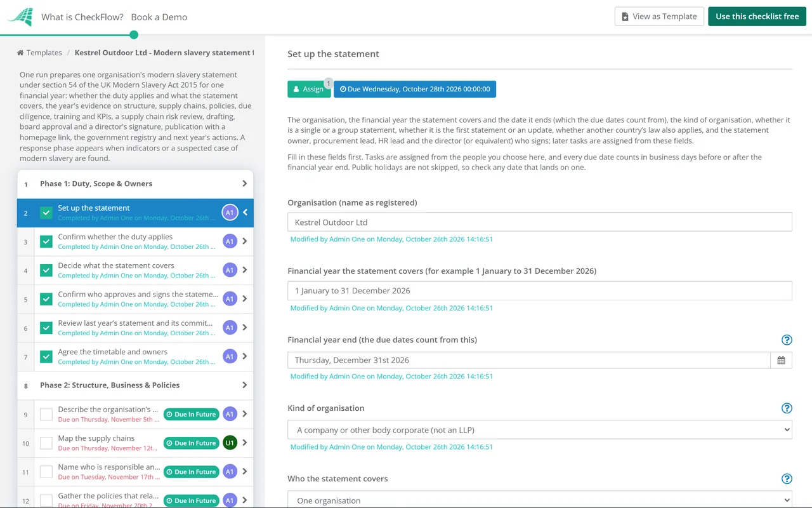Uncheck Set up the statement checkbox
Viewport: 812px width, 508px height.
46,213
